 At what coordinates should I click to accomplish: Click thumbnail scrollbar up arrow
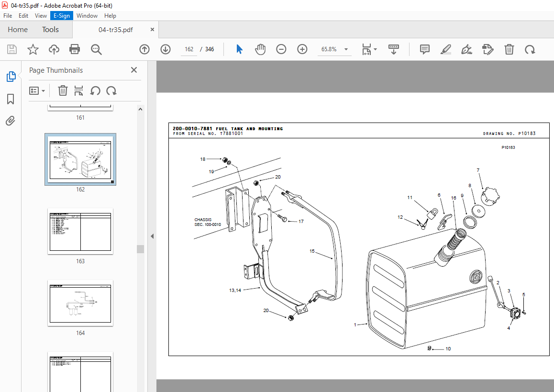click(x=140, y=109)
